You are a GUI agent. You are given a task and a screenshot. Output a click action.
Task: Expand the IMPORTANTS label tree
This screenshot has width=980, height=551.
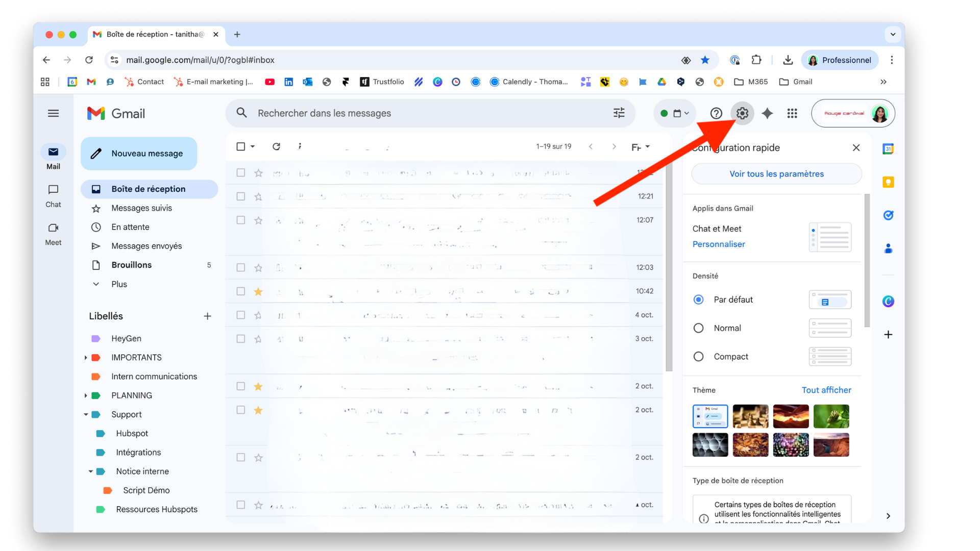(86, 358)
